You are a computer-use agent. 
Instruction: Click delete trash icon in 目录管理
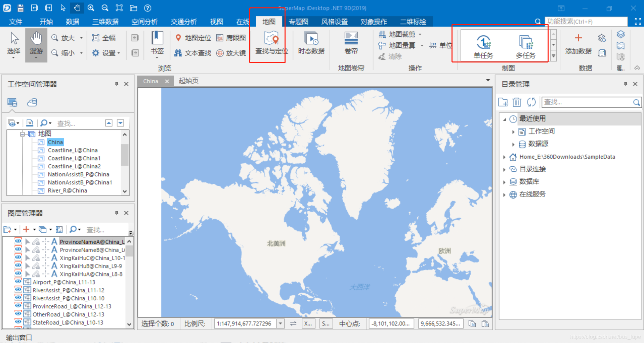[517, 102]
